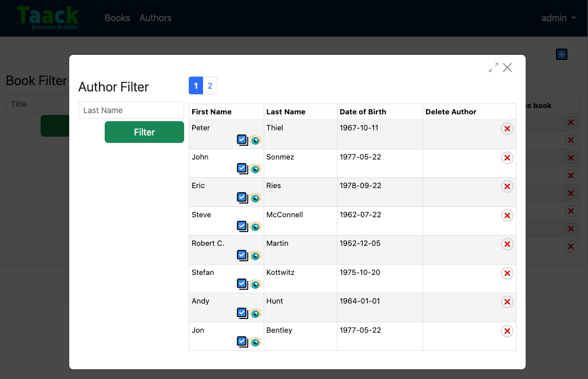
Task: Delete author Peter Thiel with red X
Action: (507, 129)
